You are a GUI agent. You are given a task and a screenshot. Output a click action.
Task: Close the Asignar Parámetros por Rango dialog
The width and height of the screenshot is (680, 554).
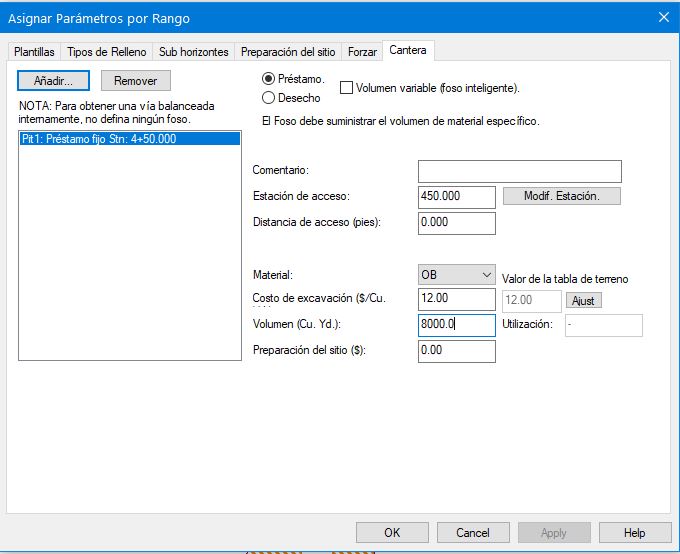pos(662,18)
